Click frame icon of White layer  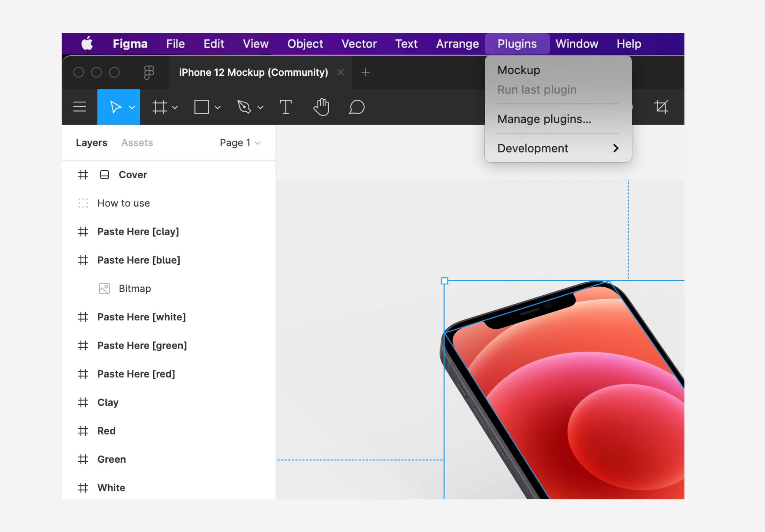(x=83, y=488)
